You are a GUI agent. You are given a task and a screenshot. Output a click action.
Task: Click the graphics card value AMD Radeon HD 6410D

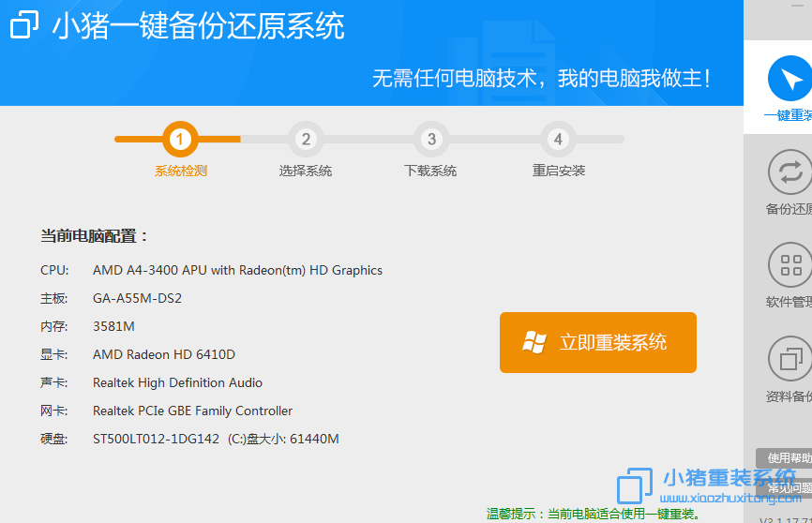[x=164, y=354]
